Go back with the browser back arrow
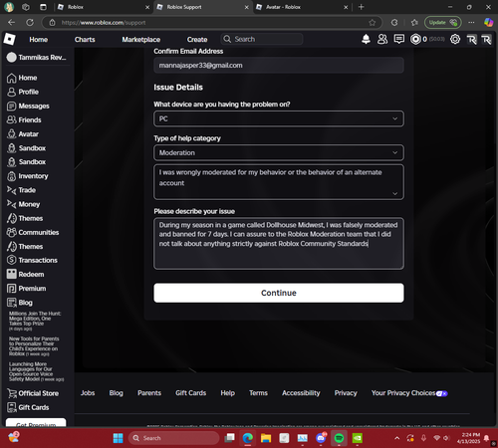The width and height of the screenshot is (498, 448). click(x=11, y=23)
